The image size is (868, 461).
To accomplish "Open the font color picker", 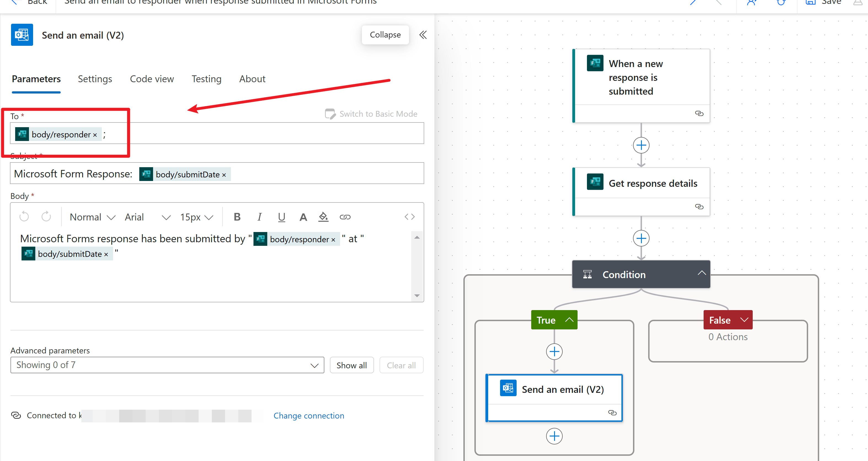I will coord(303,217).
